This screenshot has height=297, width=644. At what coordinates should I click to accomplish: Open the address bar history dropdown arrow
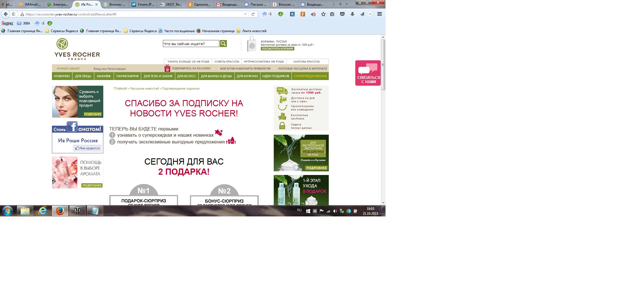(245, 14)
